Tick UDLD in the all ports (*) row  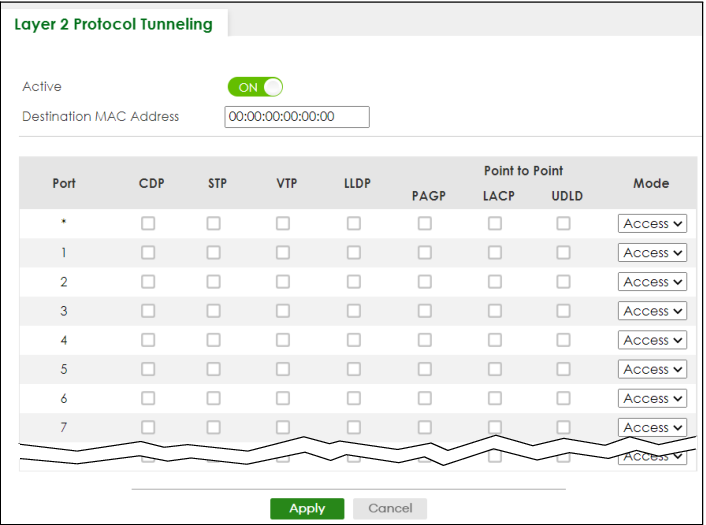(564, 224)
